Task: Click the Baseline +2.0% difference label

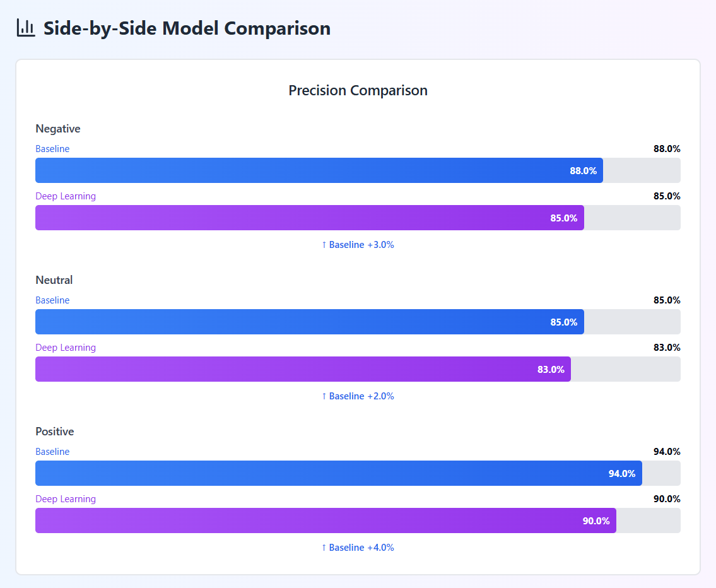Action: [x=358, y=396]
